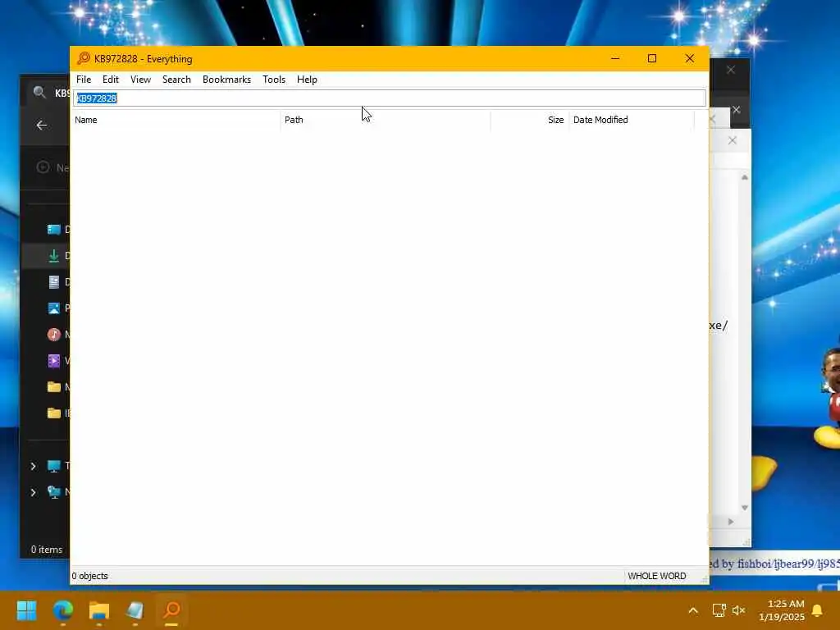Select Videos icon in Explorer sidebar
Image resolution: width=840 pixels, height=630 pixels.
click(53, 361)
